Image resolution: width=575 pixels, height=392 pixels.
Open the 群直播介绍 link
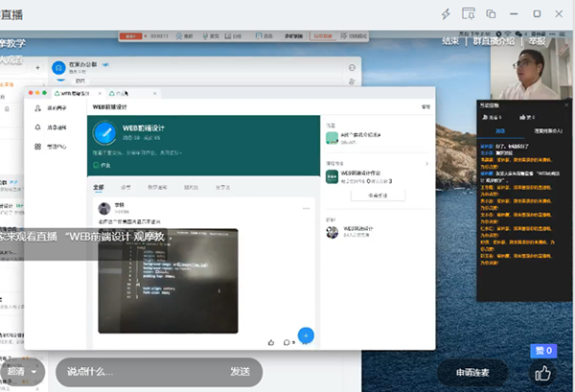coord(494,42)
